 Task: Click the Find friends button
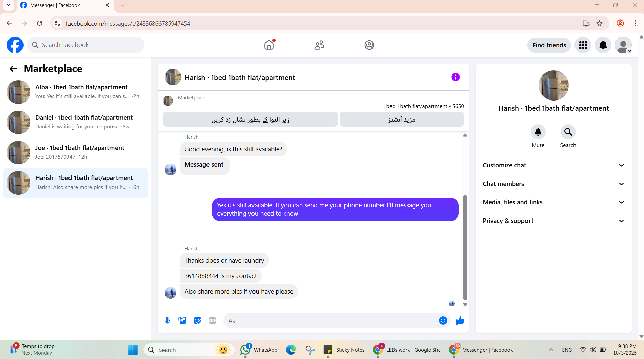pyautogui.click(x=549, y=45)
